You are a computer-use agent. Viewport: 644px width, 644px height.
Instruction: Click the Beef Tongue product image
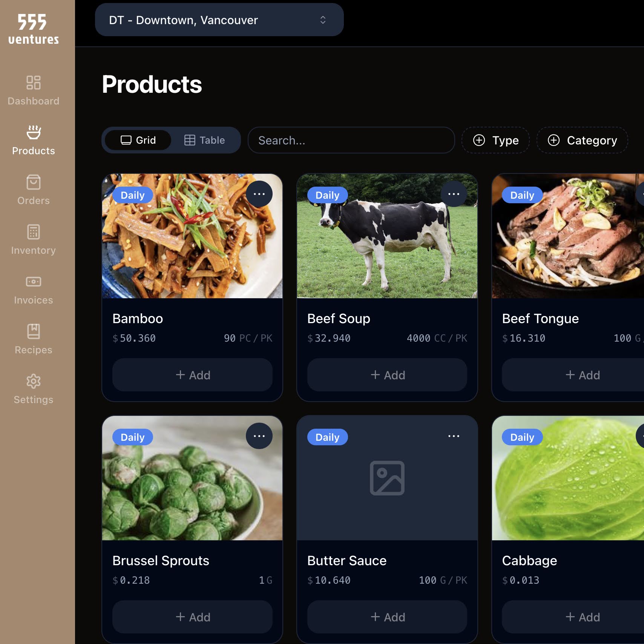coord(568,236)
